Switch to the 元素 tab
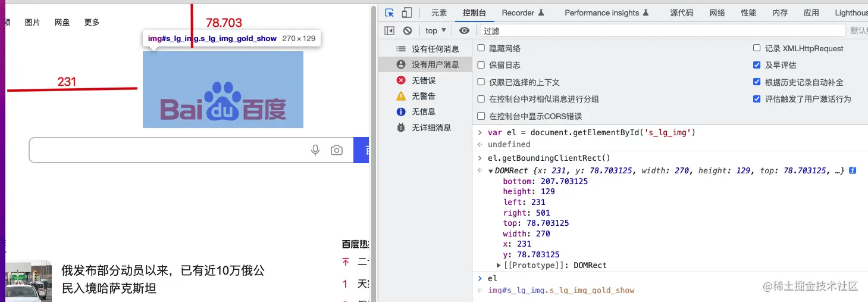868x302 pixels. 439,13
